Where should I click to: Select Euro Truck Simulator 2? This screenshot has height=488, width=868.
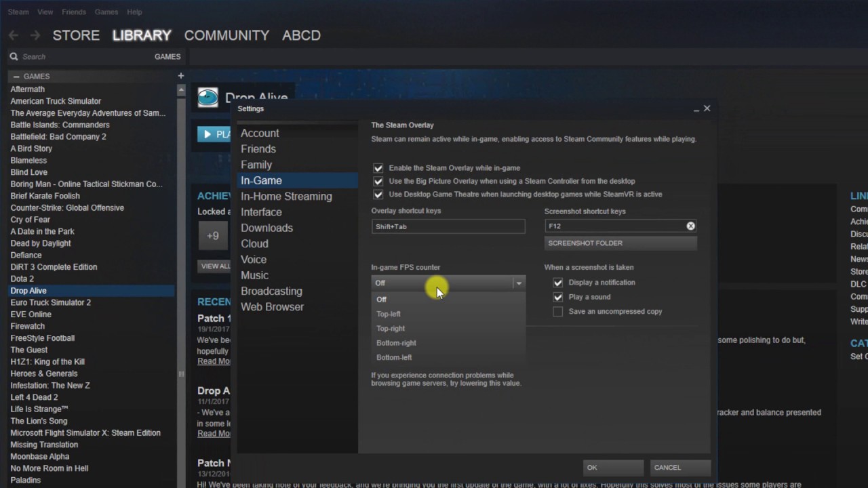click(50, 302)
